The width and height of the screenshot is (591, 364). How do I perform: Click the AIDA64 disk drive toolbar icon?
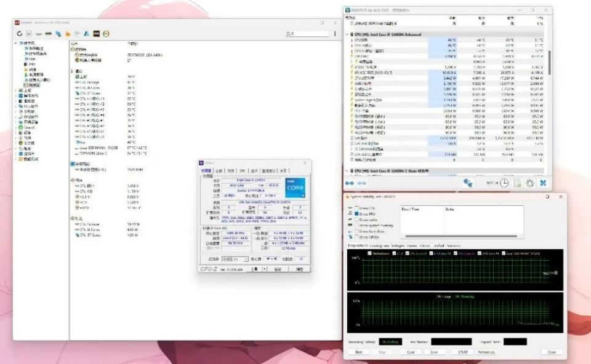coord(39,33)
